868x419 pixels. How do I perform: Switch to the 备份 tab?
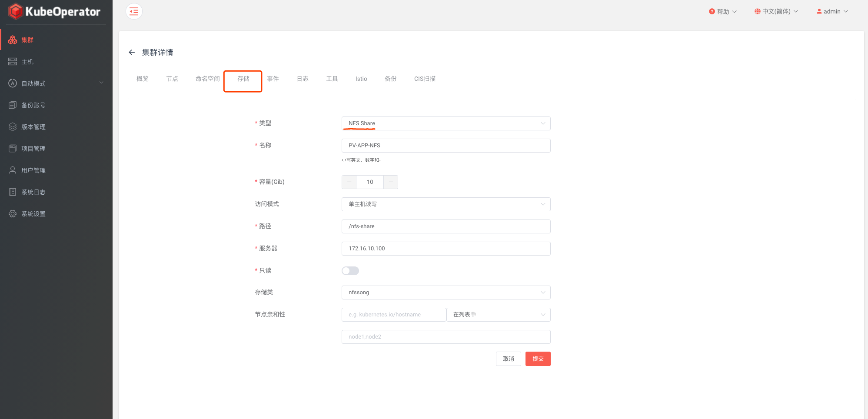(391, 79)
